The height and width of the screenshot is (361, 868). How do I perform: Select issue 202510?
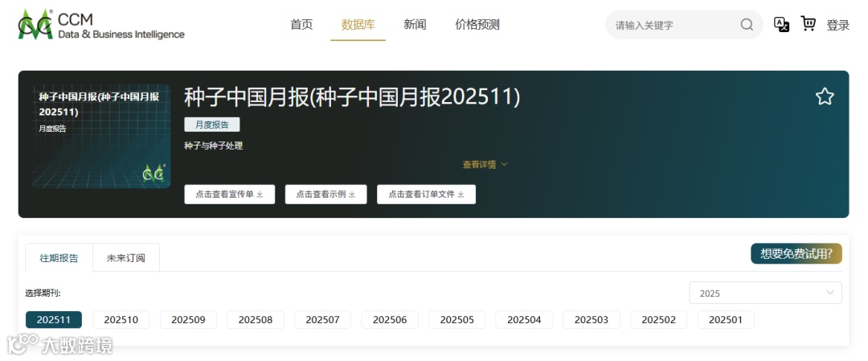121,319
